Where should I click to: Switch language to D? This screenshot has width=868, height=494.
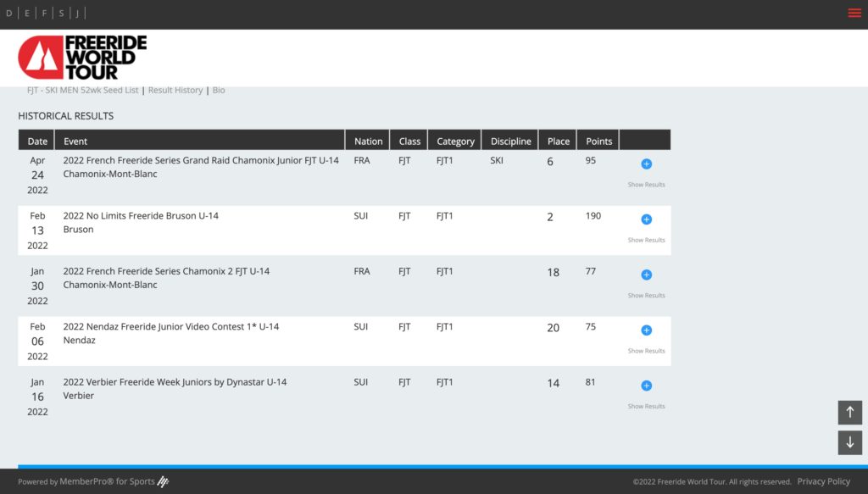click(x=8, y=14)
